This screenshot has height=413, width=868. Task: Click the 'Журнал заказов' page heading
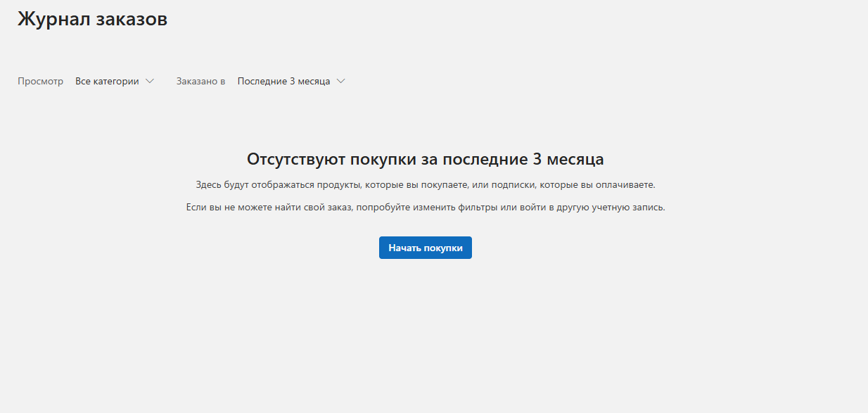tap(93, 19)
